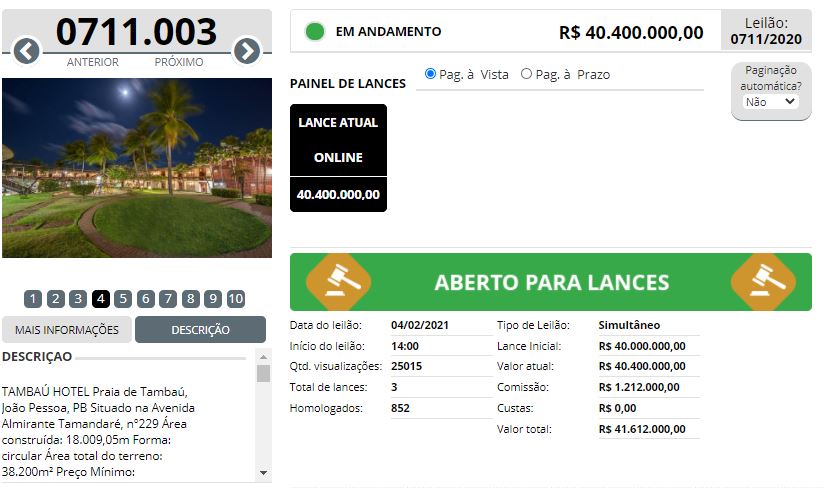Viewport: 824px width, 488px height.
Task: Select photo number 5 in the gallery pager
Action: (123, 299)
